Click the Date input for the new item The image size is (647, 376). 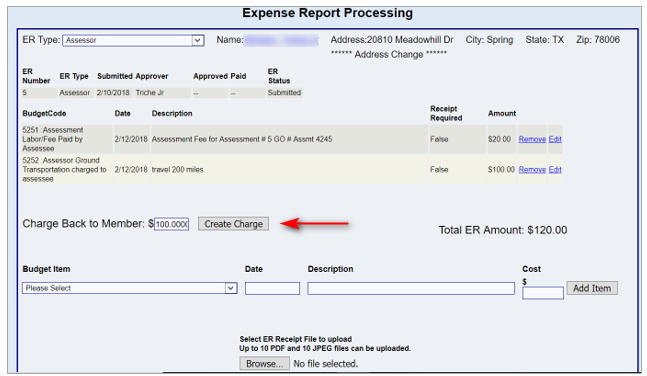point(272,288)
